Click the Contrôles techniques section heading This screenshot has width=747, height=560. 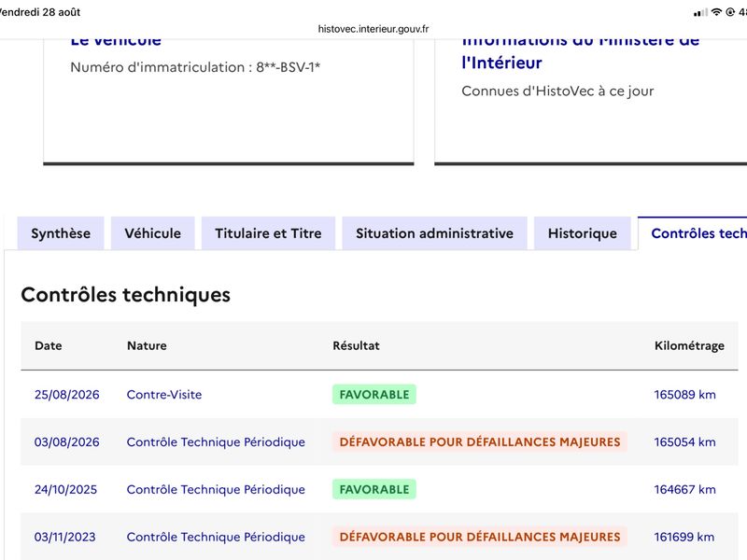(126, 295)
